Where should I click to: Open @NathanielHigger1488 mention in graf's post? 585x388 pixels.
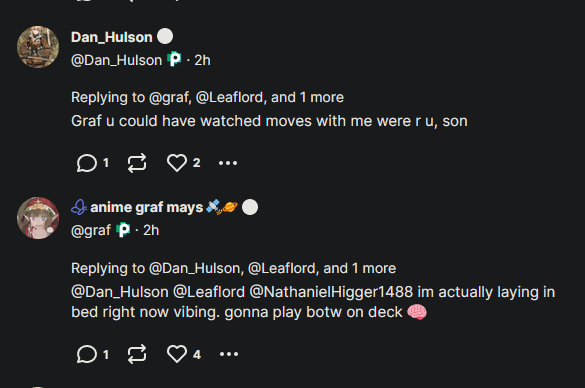click(x=331, y=292)
